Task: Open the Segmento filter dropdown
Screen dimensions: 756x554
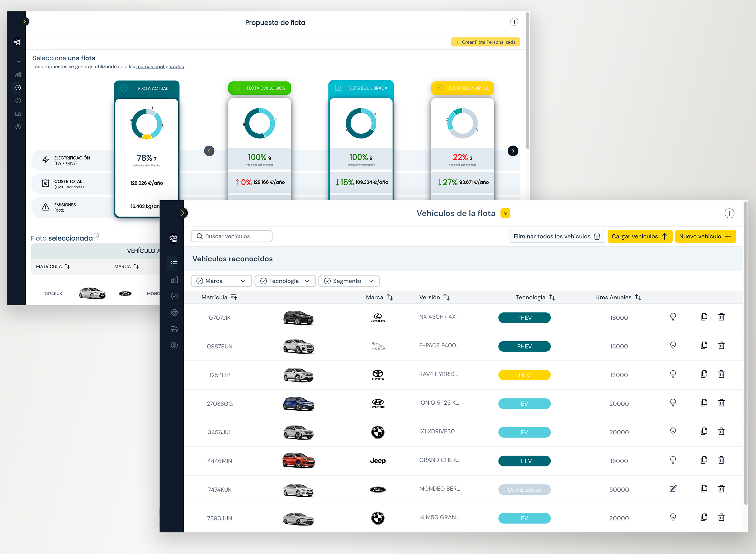Action: (349, 281)
